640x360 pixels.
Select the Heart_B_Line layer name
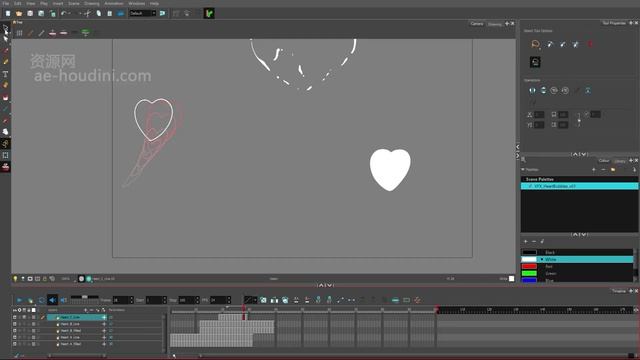coord(71,324)
